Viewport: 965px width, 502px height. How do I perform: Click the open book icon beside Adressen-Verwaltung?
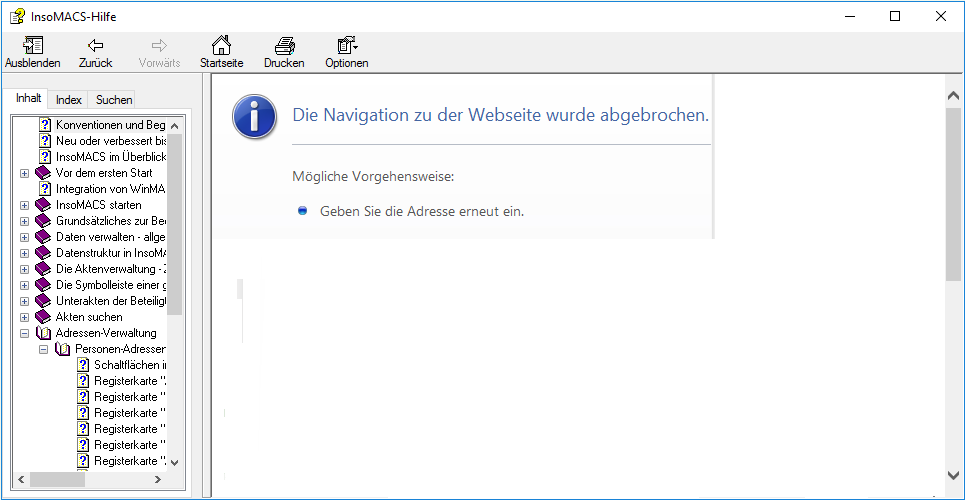pos(43,333)
